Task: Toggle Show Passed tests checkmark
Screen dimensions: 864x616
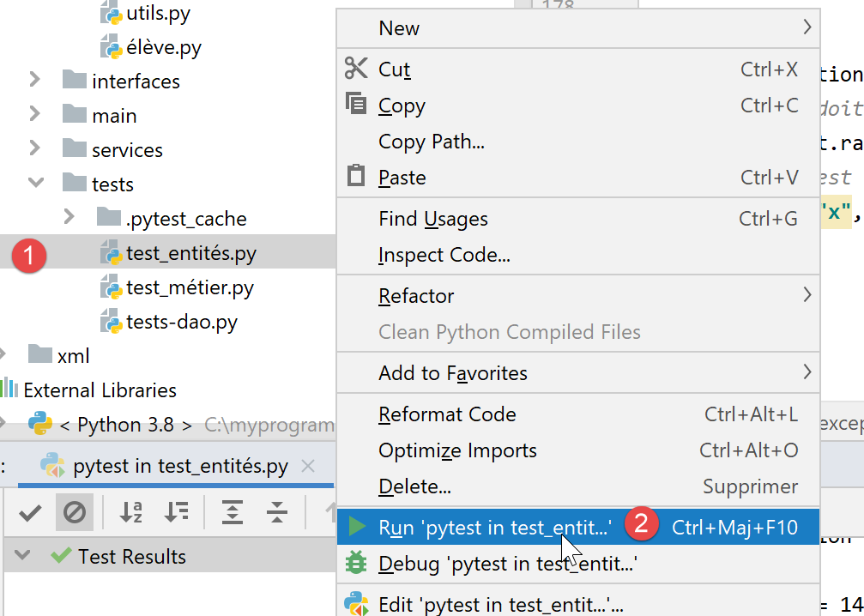Action: click(30, 513)
